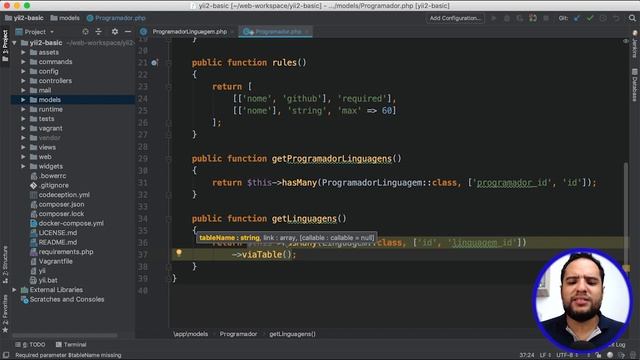Click line separator LF in status bar
This screenshot has height=360, width=640.
point(545,355)
